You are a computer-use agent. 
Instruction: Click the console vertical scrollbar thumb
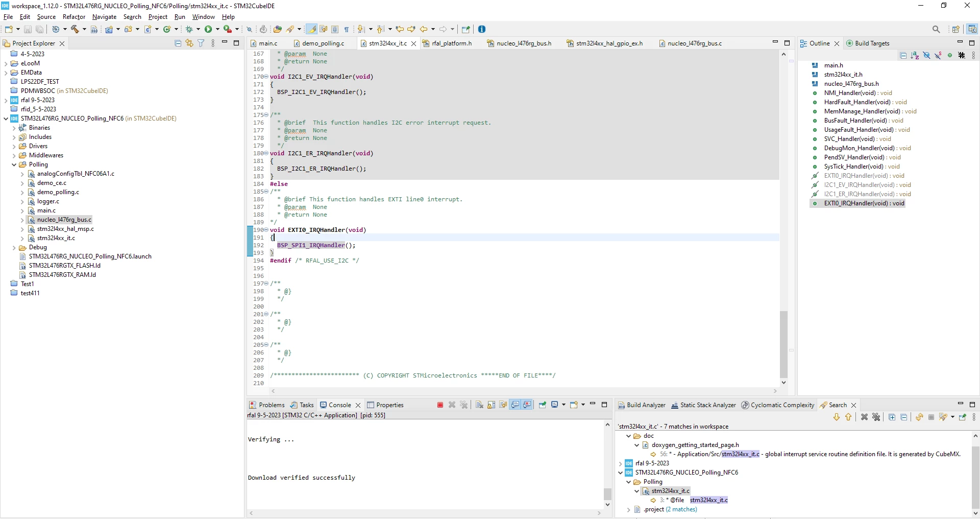click(x=607, y=493)
